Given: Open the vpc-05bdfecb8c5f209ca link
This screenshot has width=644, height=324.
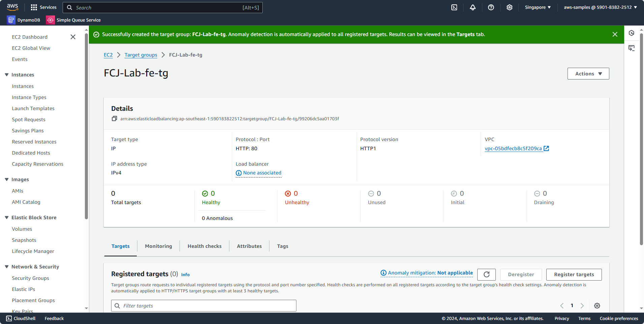Looking at the screenshot, I should point(513,149).
